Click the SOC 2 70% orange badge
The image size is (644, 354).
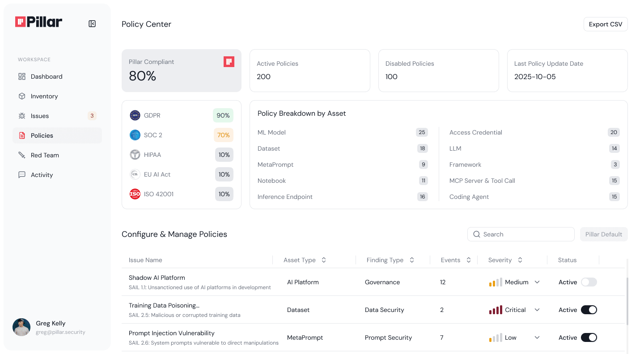[223, 135]
